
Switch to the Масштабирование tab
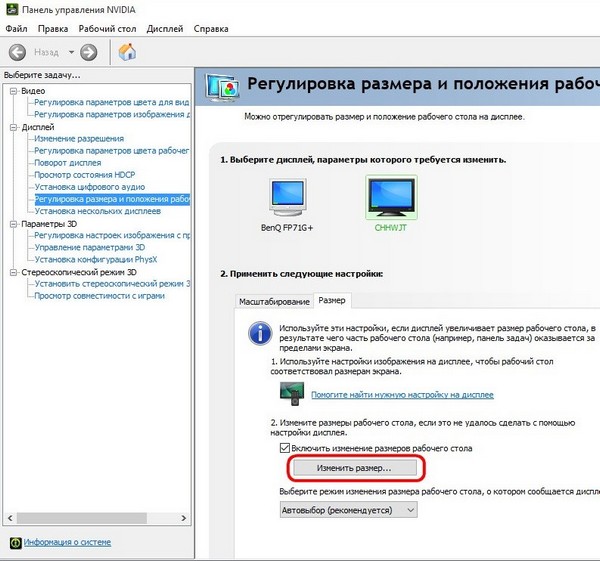tap(273, 301)
